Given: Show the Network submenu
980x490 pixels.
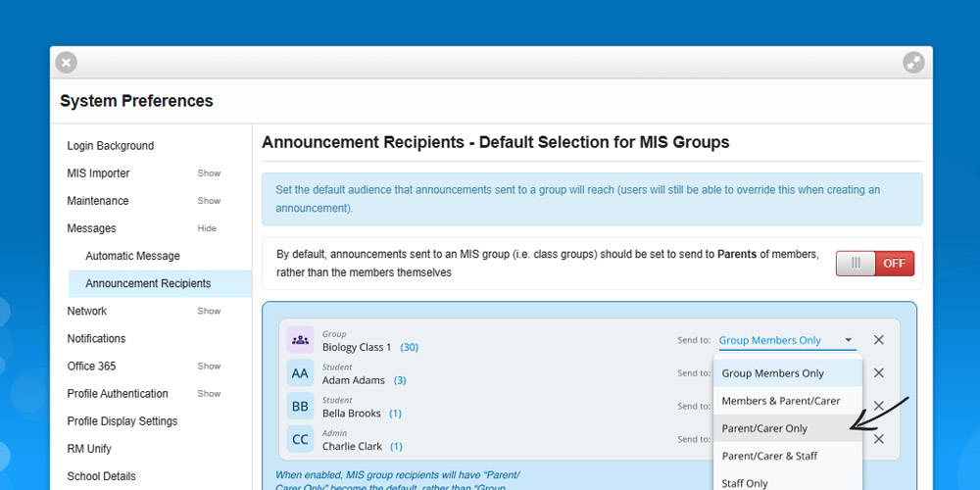Looking at the screenshot, I should [209, 311].
